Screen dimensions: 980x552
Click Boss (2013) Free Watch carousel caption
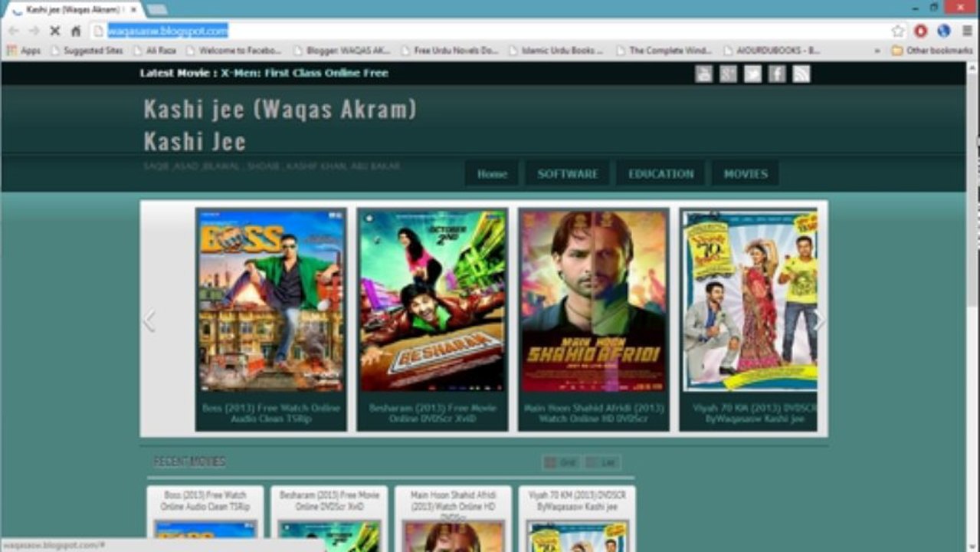271,413
